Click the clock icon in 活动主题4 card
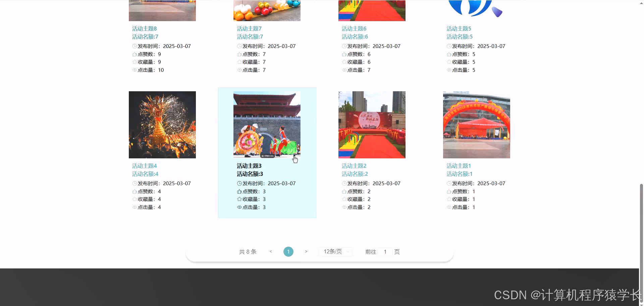The width and height of the screenshot is (644, 306). pos(135,184)
